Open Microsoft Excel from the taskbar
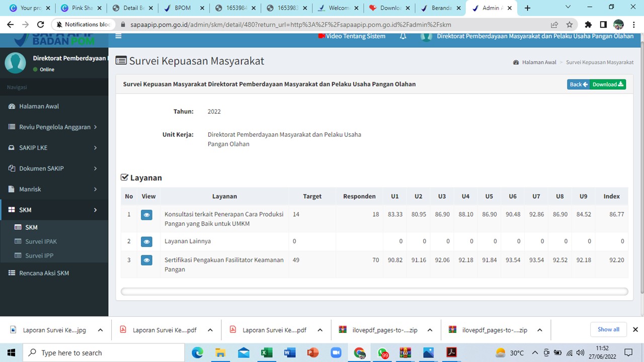The image size is (644, 362). point(266,352)
